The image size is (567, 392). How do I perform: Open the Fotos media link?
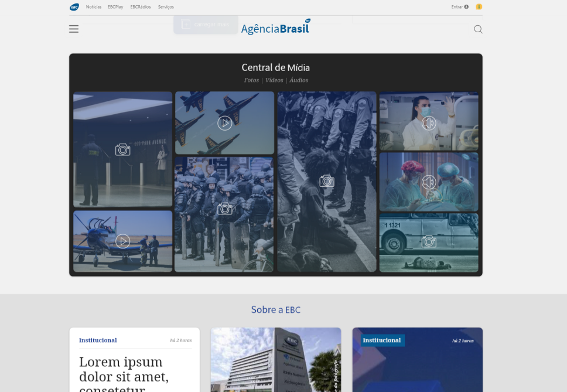[251, 80]
